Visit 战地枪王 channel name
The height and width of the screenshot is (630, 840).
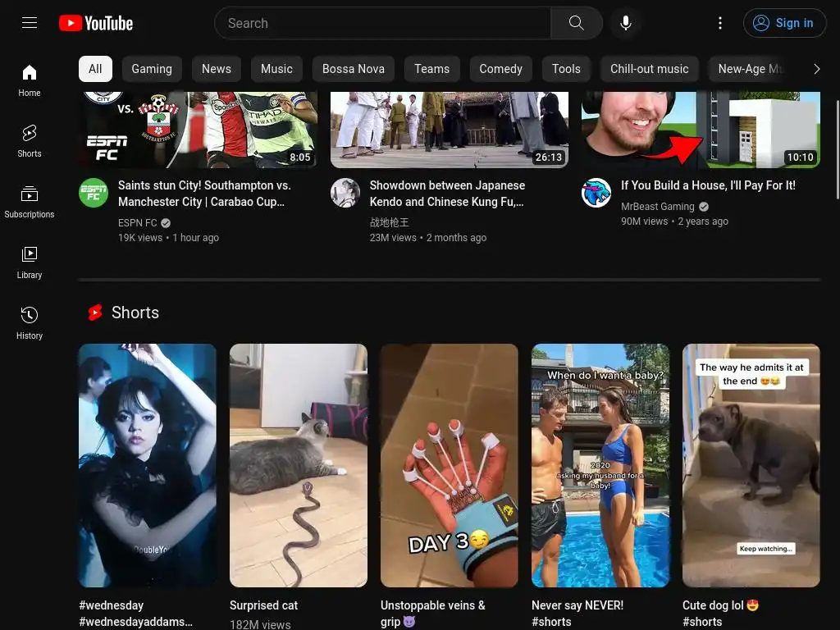(x=390, y=221)
